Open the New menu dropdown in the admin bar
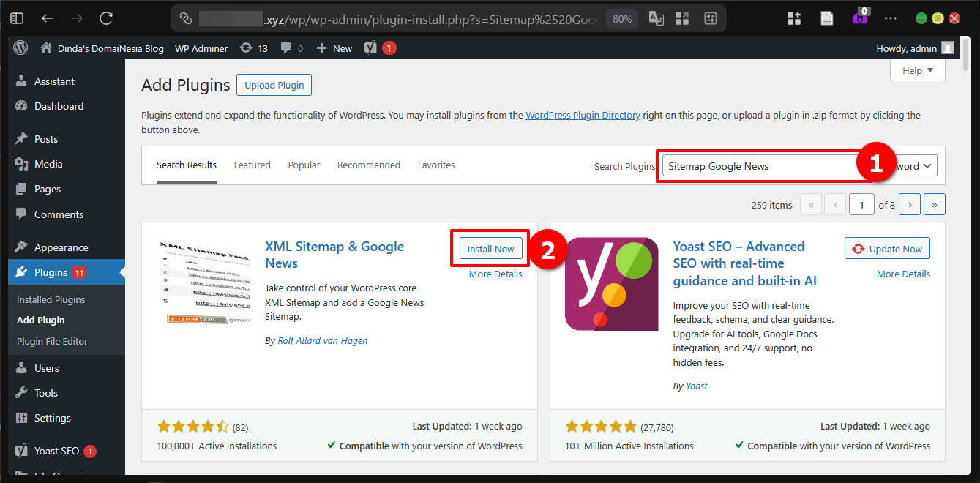Screen dimensions: 980x483 (x=334, y=48)
